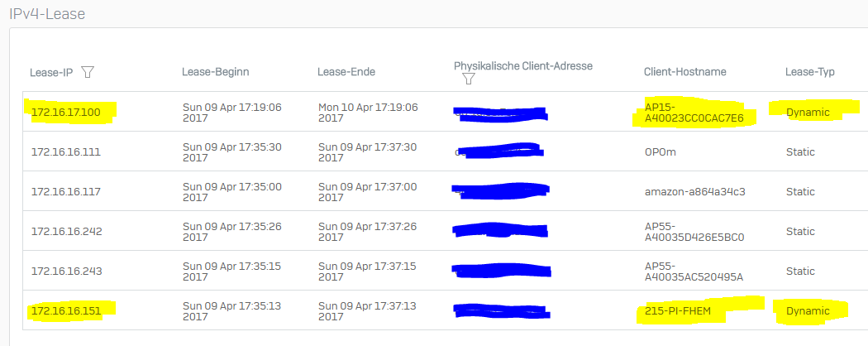Select the 172.16.16.111 lease row

pyautogui.click(x=445, y=151)
